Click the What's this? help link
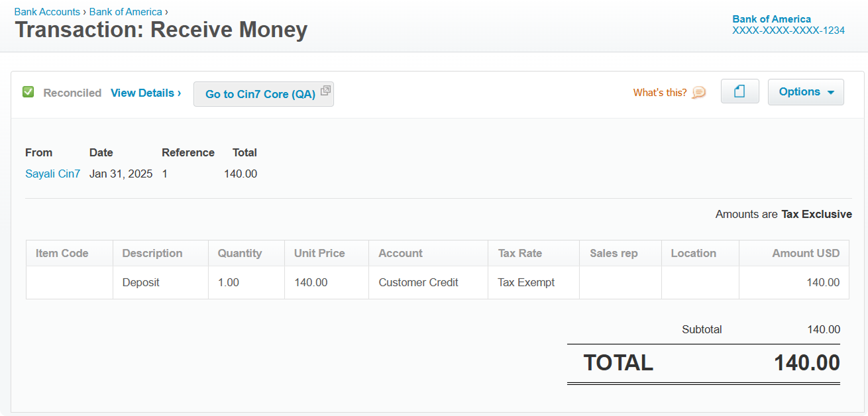 660,93
